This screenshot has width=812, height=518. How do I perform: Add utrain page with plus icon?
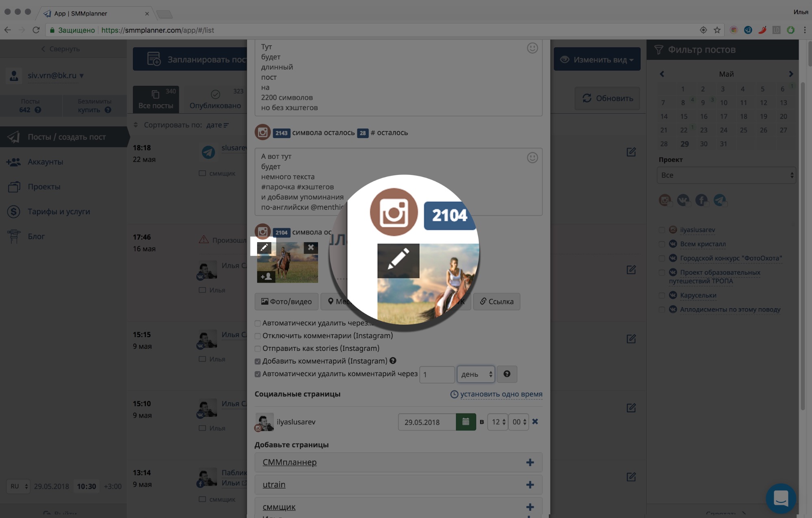(x=530, y=485)
